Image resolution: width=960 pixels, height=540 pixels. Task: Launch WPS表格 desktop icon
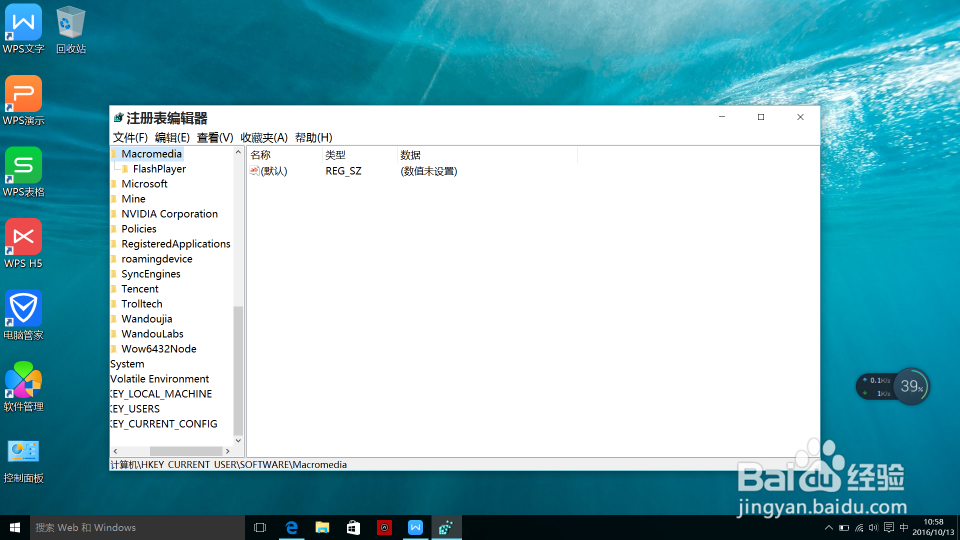[23, 172]
